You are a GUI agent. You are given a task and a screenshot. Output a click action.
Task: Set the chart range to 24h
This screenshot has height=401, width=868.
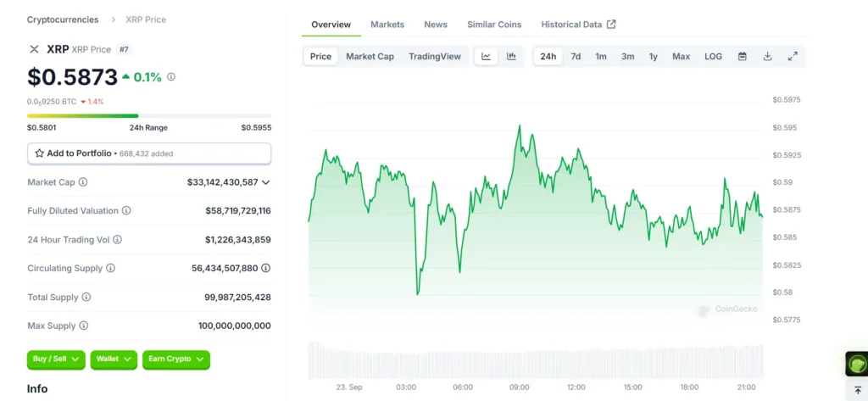coord(548,57)
